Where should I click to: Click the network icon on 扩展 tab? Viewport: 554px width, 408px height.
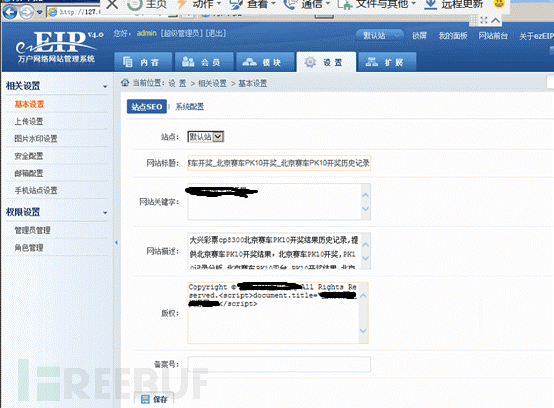(x=372, y=62)
